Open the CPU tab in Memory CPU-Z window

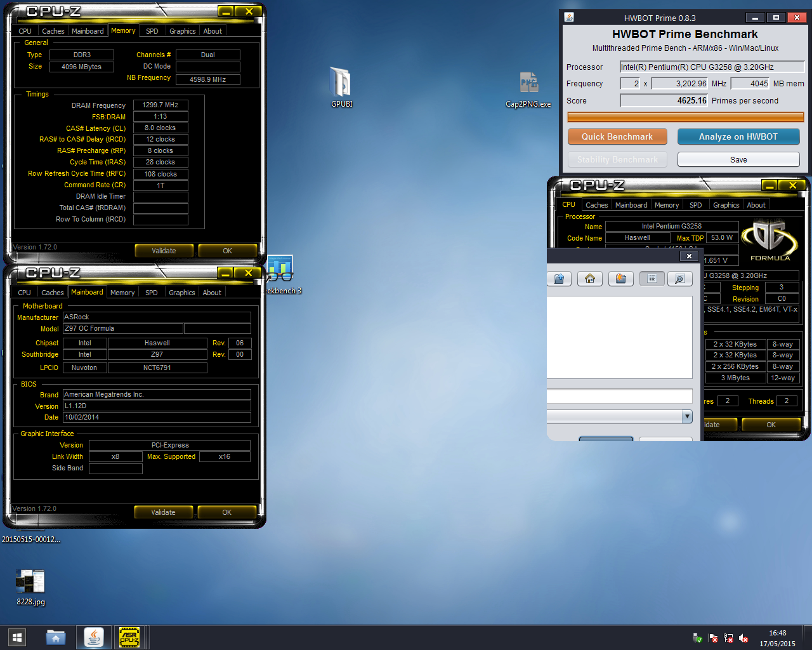[x=25, y=31]
